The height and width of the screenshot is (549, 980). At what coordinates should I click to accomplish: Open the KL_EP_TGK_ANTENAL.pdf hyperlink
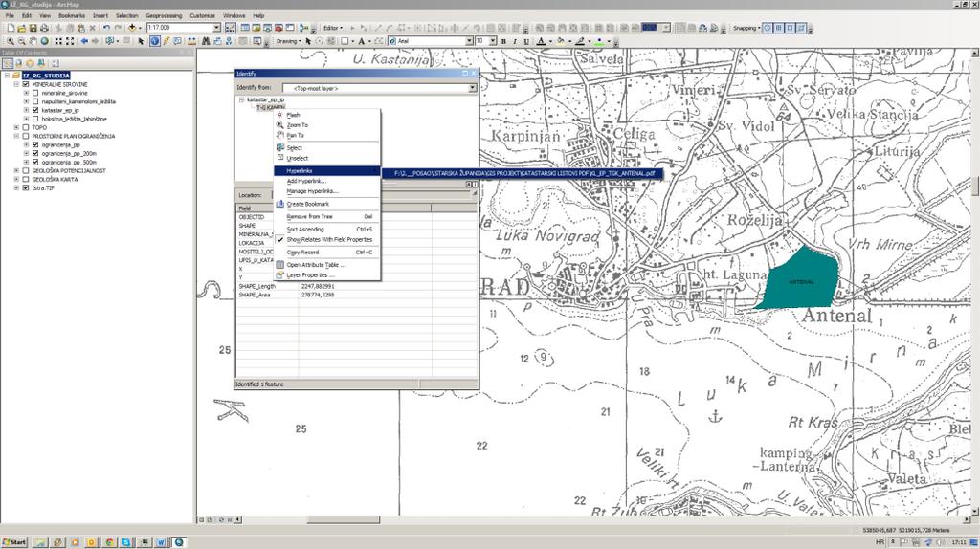click(523, 174)
